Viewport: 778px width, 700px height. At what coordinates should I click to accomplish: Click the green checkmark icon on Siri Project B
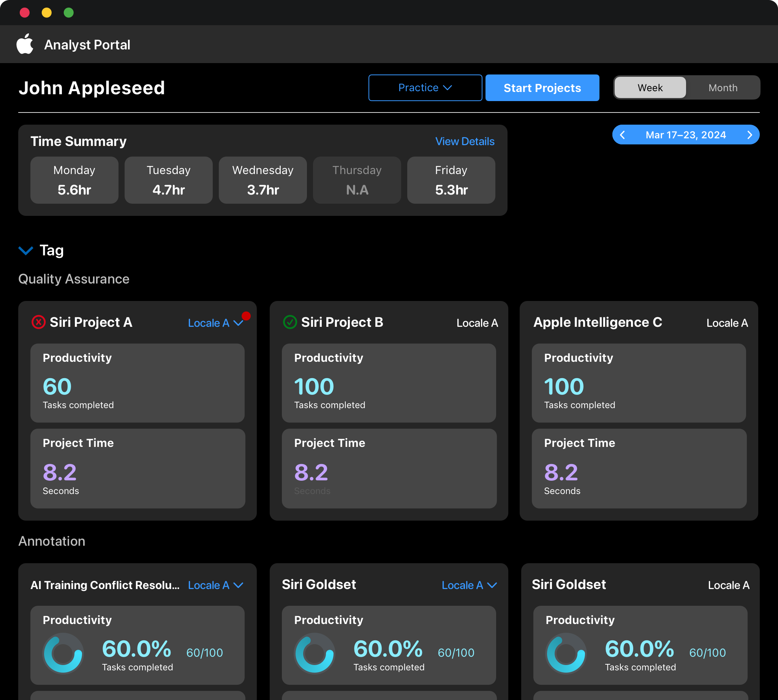pyautogui.click(x=290, y=322)
